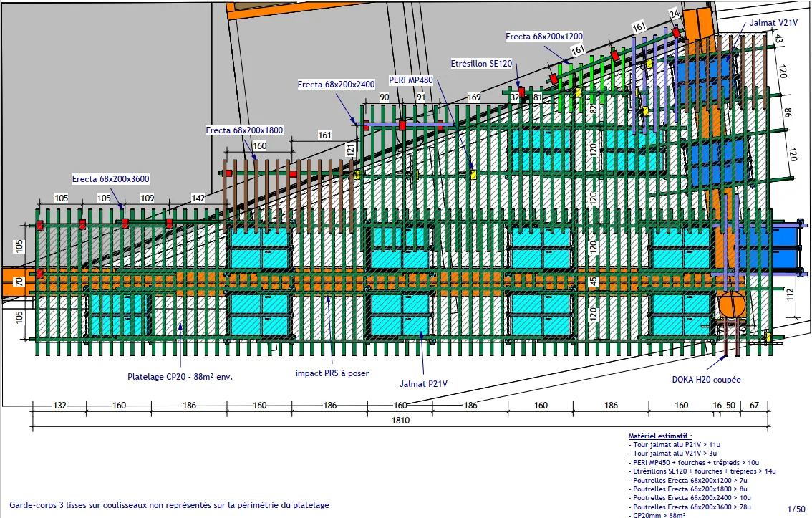Click the '86' dimension value
Viewport: 812px width, 518px height.
[x=787, y=112]
